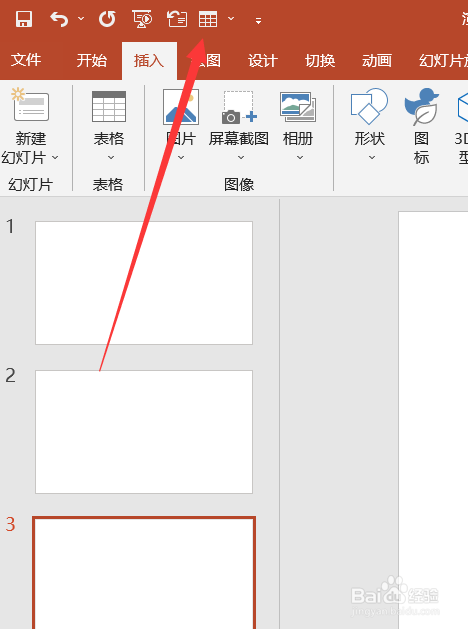Click the 屏幕截图 screenshot icon
Screen dimensions: 468x629
(239, 107)
